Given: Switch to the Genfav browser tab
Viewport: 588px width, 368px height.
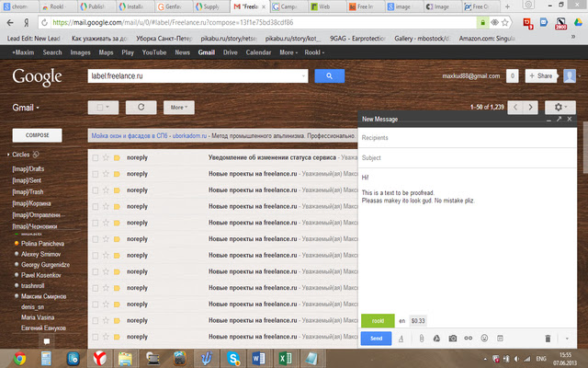Looking at the screenshot, I should pos(172,6).
